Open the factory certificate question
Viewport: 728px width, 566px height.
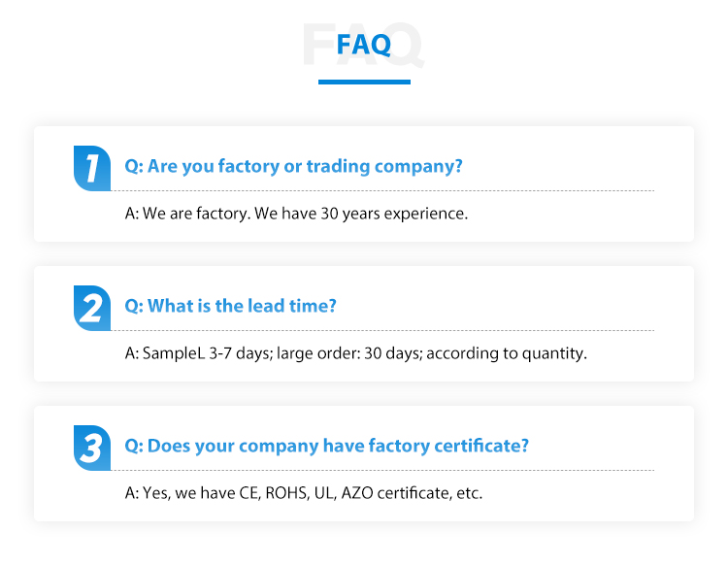pyautogui.click(x=327, y=446)
